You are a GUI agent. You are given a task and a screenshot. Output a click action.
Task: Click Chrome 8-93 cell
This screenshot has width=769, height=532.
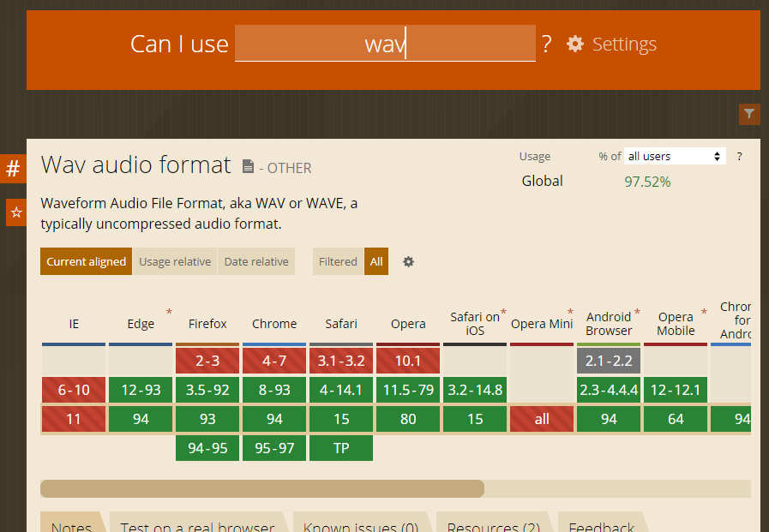point(274,390)
